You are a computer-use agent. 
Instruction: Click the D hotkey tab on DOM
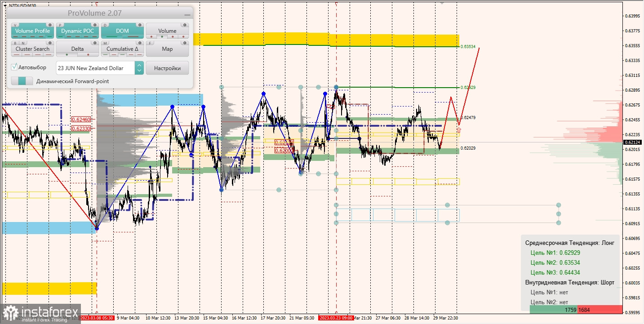click(105, 25)
